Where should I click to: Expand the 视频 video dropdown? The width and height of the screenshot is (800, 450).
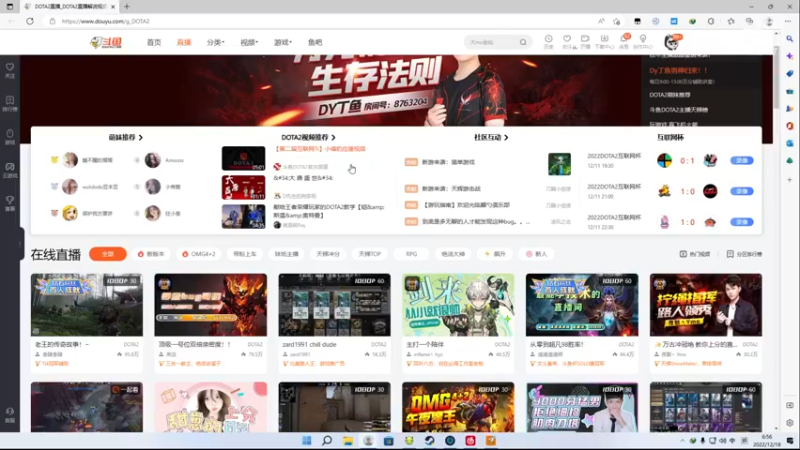coord(249,42)
